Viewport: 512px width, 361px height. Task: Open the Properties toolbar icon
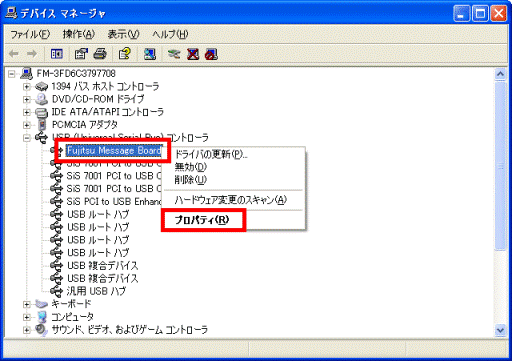(81, 54)
